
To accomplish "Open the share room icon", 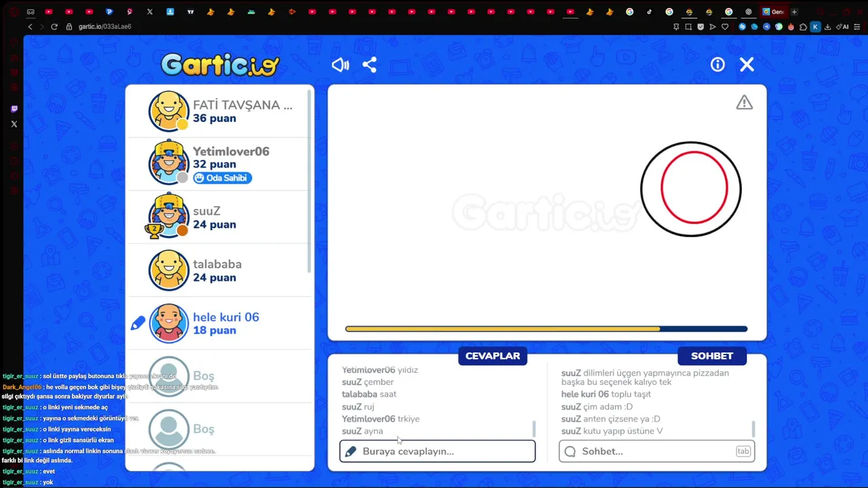I will 369,64.
